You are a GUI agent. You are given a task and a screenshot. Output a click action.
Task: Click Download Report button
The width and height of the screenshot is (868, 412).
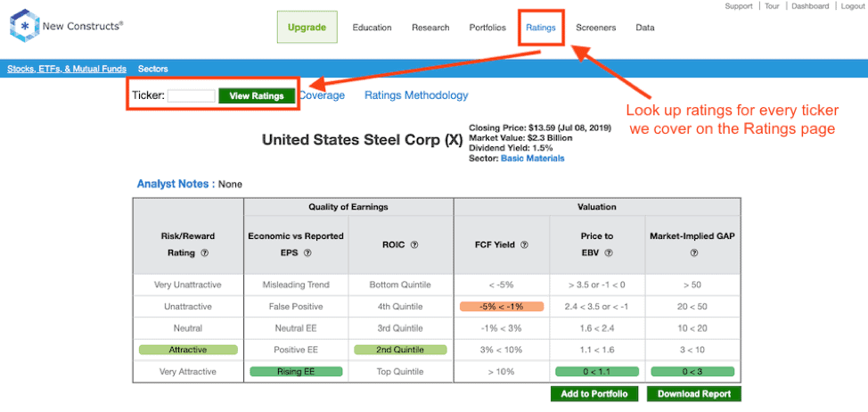694,394
